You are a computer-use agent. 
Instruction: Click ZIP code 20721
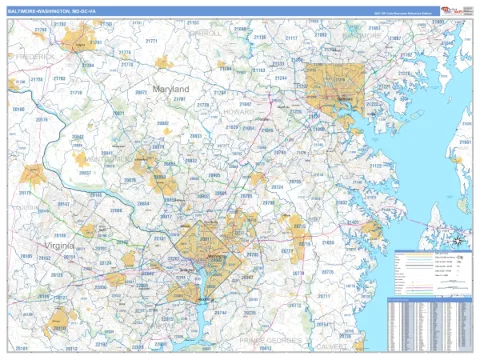(x=287, y=251)
